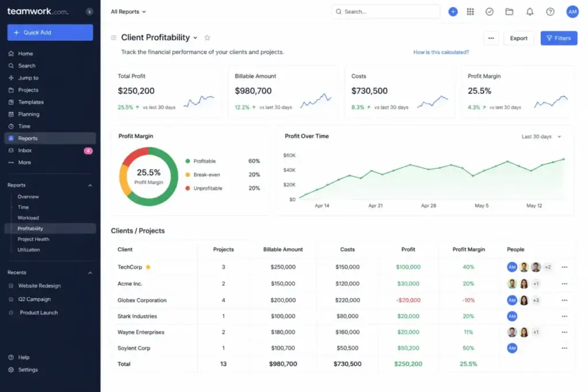The image size is (588, 392).
Task: Click the Profit Margin donut chart
Action: (x=149, y=177)
